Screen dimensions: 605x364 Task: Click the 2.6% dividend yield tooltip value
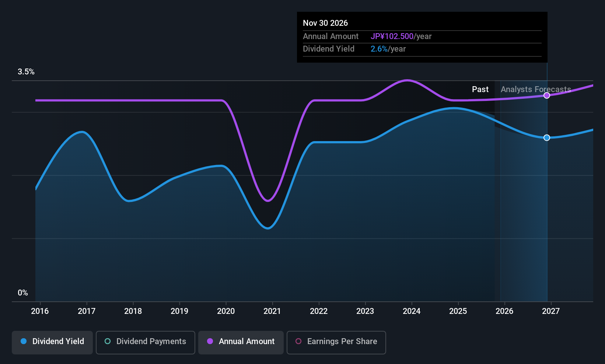(x=379, y=49)
